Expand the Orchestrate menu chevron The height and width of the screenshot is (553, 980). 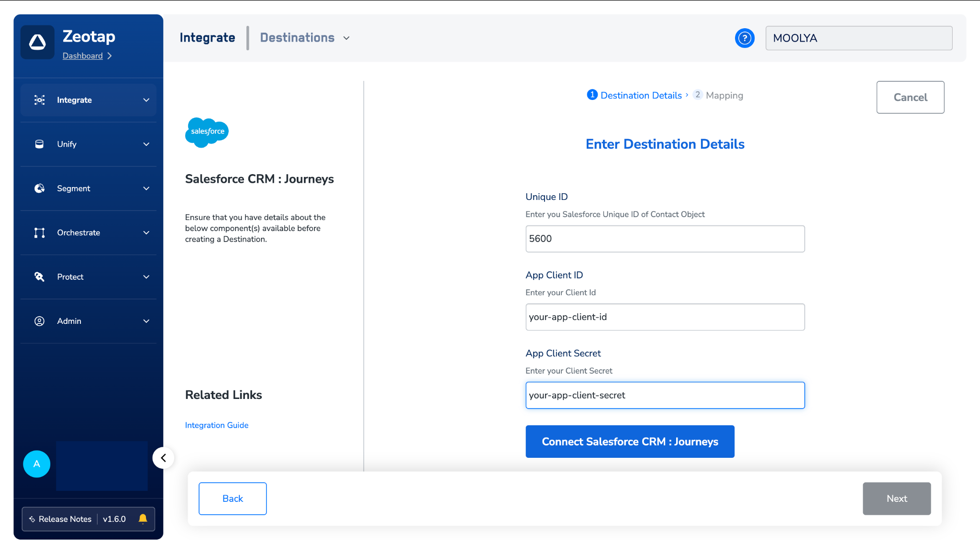(x=146, y=232)
